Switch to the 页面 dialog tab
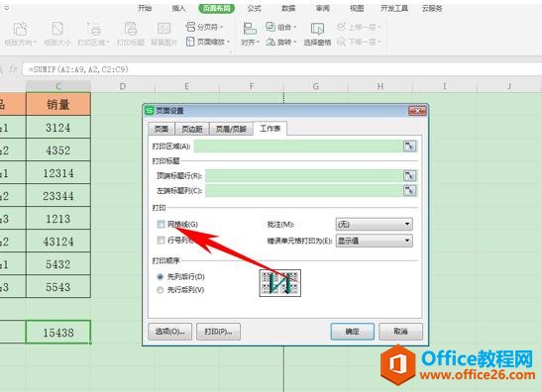Screen dimensions: 542x392 pos(162,129)
